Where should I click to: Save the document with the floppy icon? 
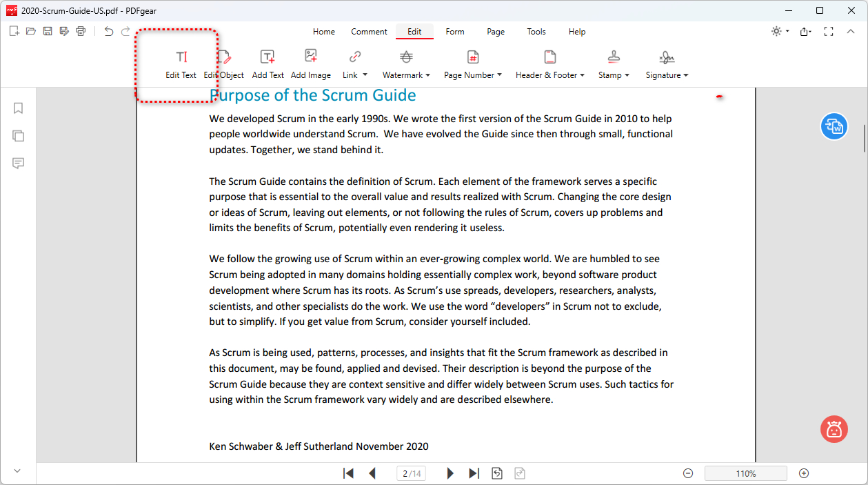tap(48, 31)
